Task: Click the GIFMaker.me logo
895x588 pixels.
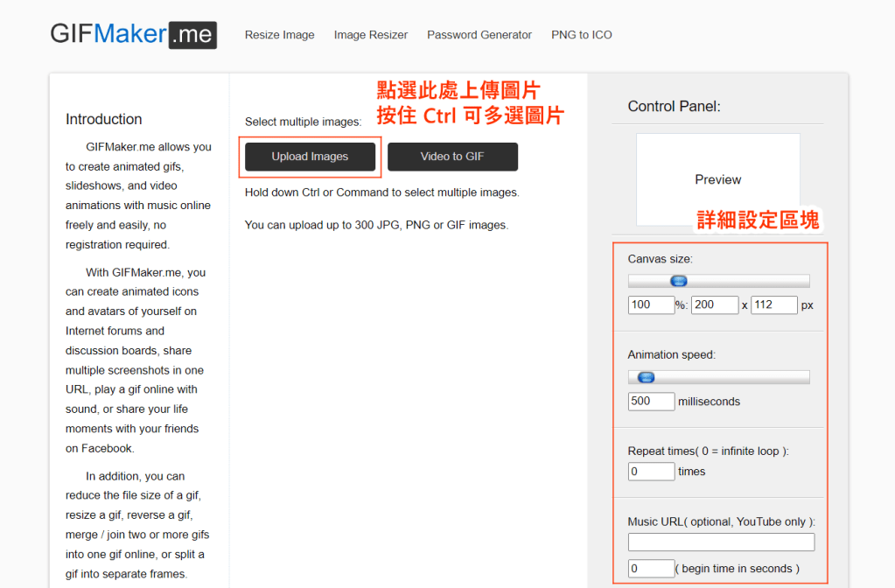Action: click(x=133, y=34)
